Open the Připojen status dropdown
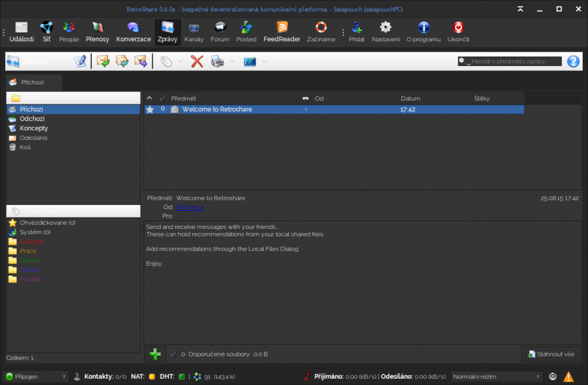Viewport: 588px width, 385px height. pos(36,376)
